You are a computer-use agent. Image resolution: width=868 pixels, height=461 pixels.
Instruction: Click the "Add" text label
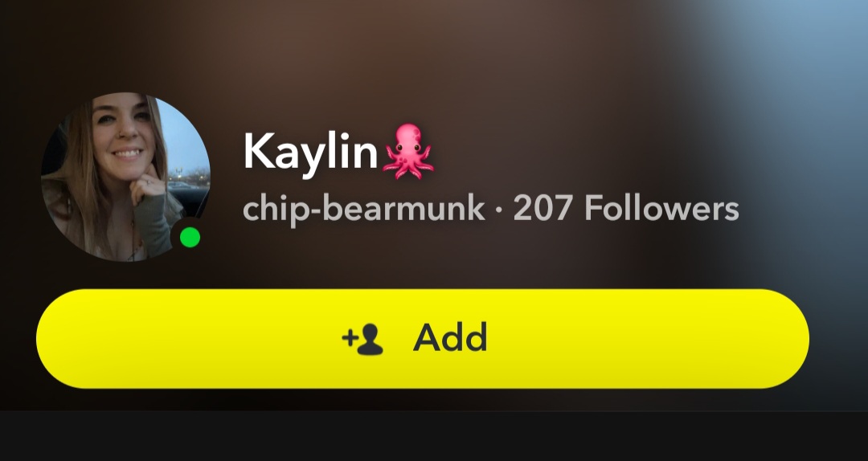tap(450, 337)
